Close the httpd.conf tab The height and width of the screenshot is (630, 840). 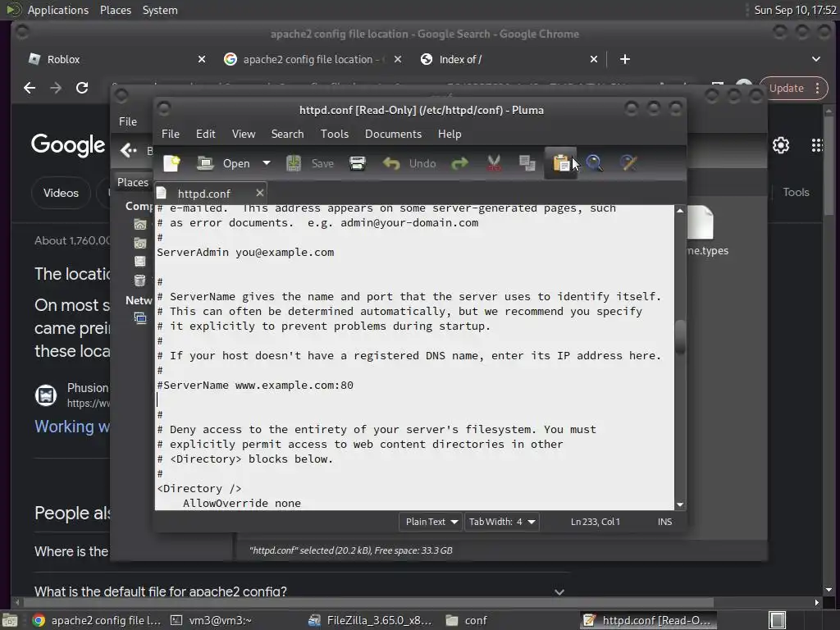pos(259,193)
